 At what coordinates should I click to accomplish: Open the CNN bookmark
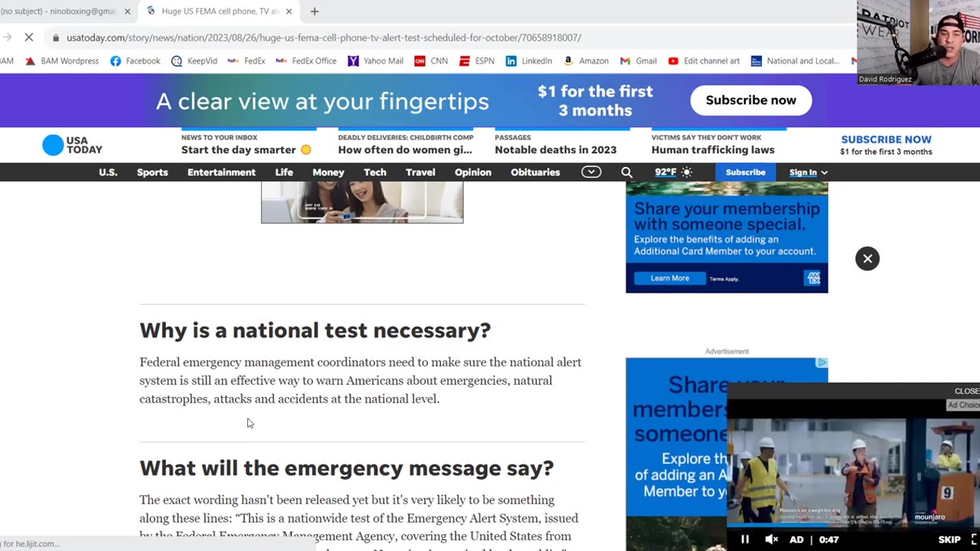coord(431,60)
